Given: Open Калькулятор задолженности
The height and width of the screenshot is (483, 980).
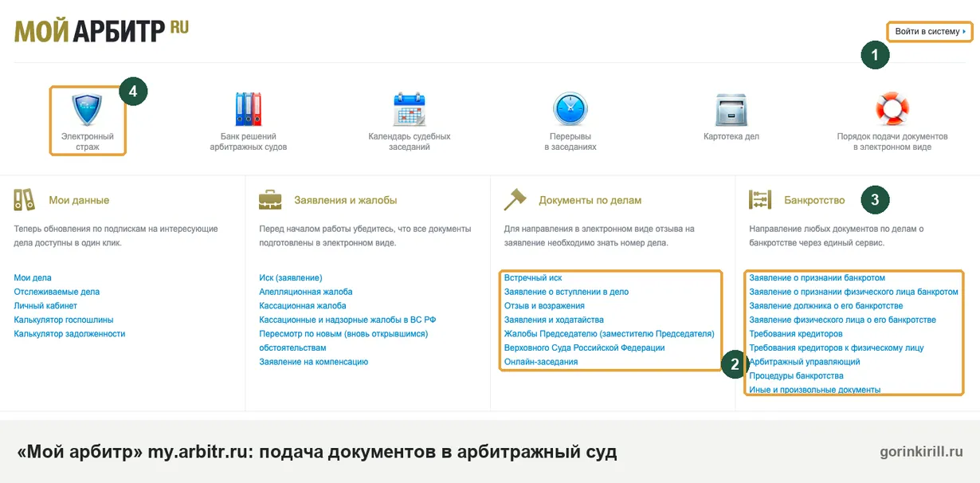Looking at the screenshot, I should (x=69, y=334).
